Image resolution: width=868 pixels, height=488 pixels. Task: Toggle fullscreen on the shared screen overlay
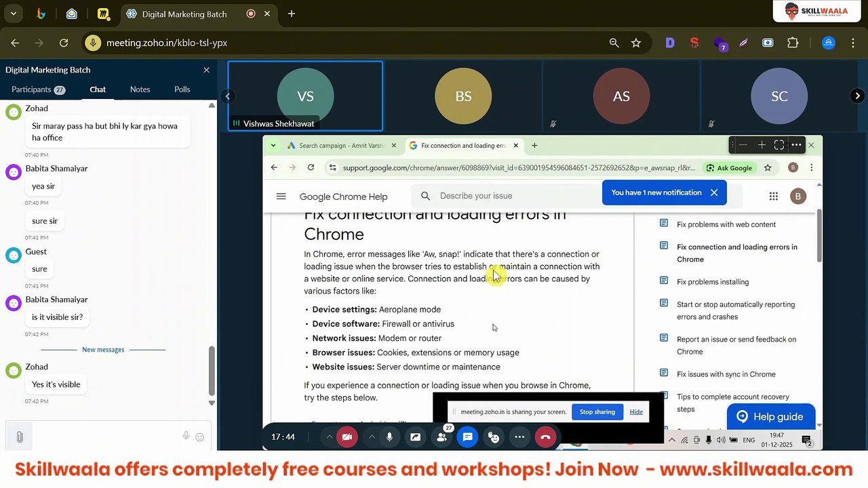[779, 145]
